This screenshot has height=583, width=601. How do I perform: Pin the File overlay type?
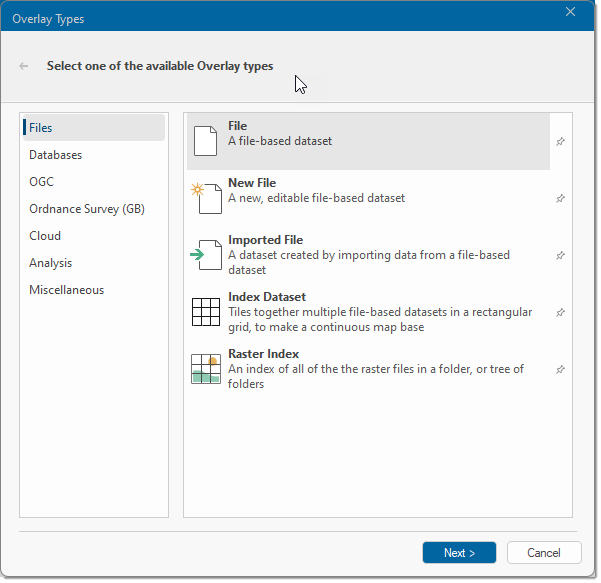(x=560, y=142)
